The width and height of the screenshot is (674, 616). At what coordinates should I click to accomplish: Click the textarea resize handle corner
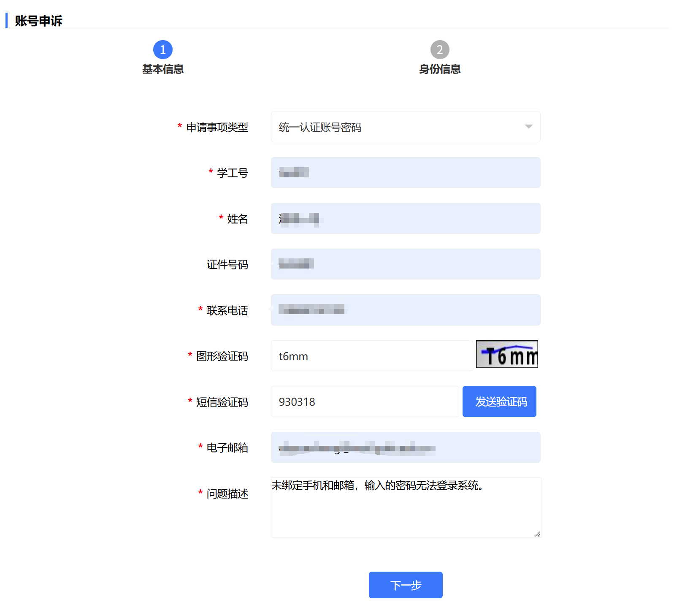coord(537,534)
